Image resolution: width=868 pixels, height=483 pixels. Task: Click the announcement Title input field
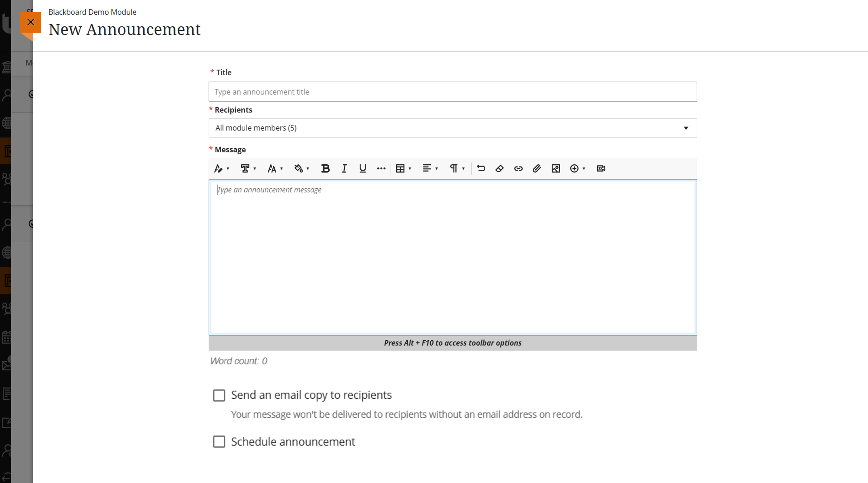click(453, 92)
